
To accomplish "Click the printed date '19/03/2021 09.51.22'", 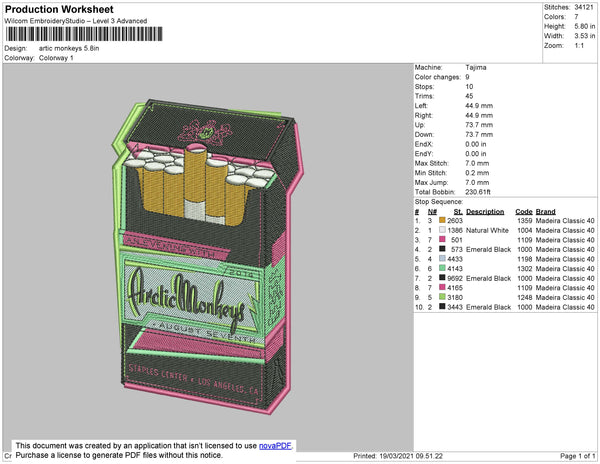I will 411,456.
